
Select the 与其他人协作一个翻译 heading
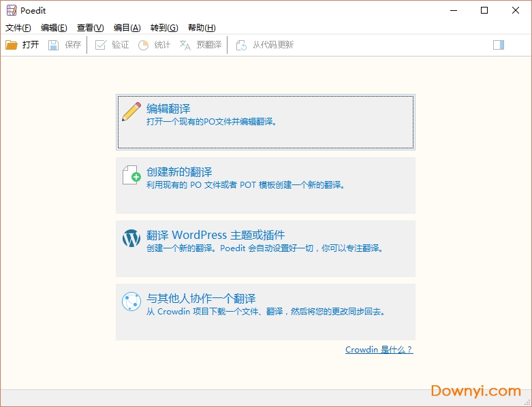pos(201,299)
